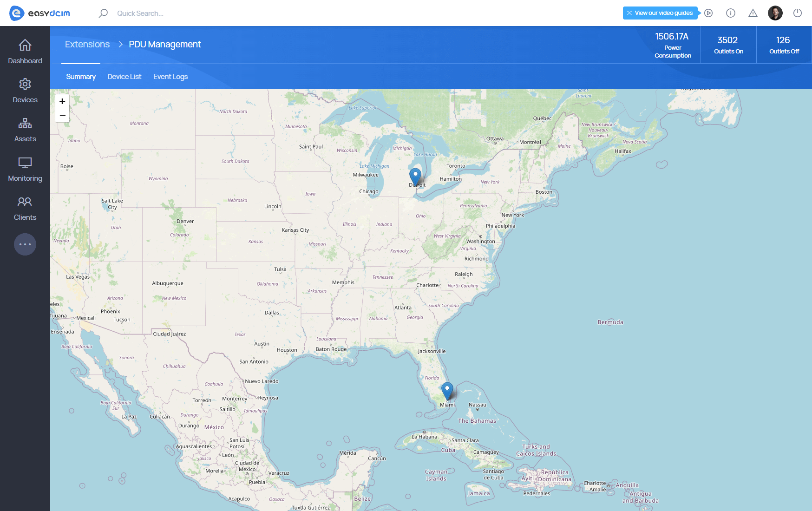Zoom out the map with minus button

(62, 115)
